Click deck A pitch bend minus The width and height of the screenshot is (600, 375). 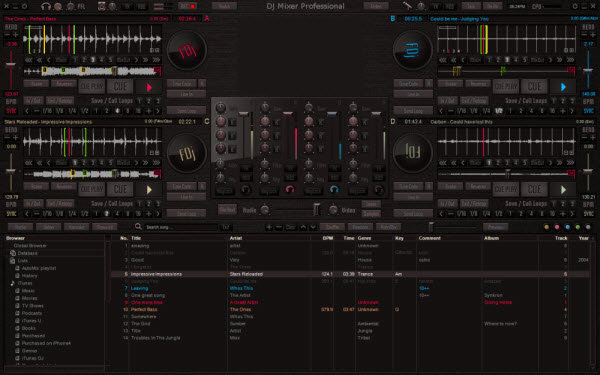[x=7, y=35]
